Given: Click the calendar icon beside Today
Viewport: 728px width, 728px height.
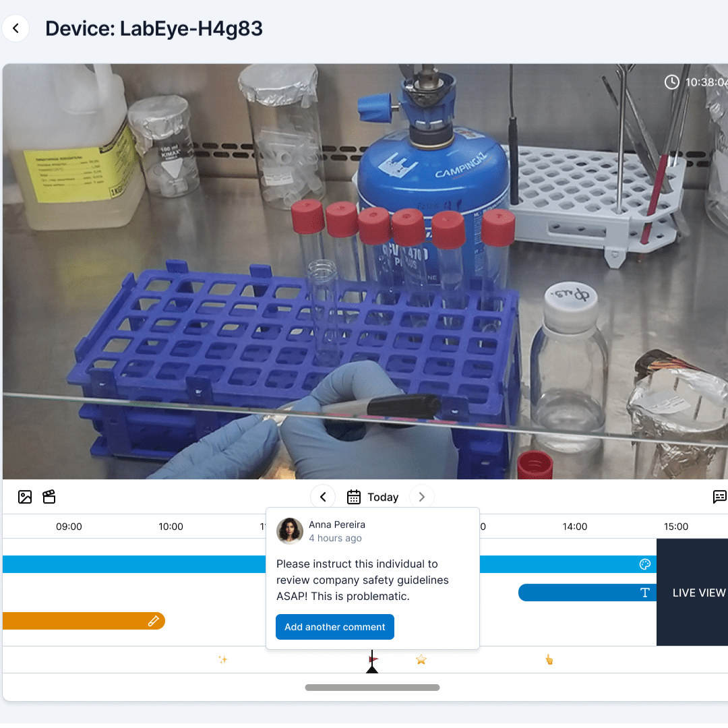Looking at the screenshot, I should [x=354, y=497].
